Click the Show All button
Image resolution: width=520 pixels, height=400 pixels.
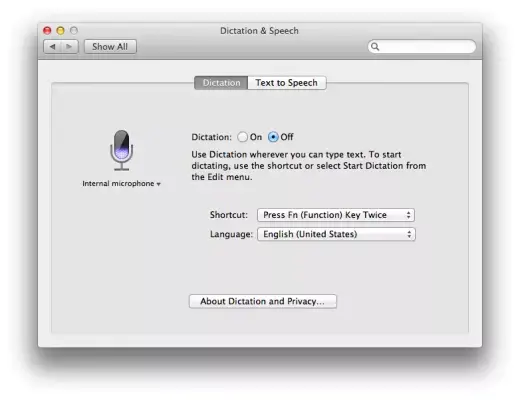tap(110, 47)
